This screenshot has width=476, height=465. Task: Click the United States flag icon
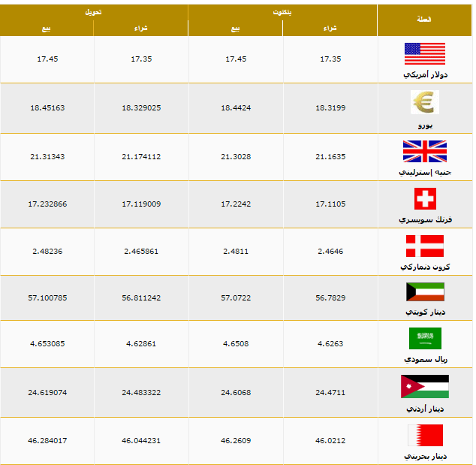click(425, 54)
